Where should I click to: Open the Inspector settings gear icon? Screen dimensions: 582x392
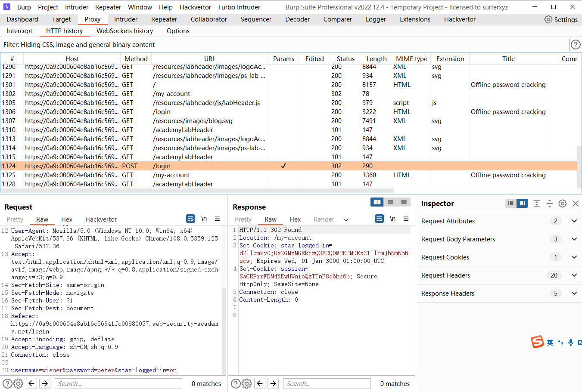coord(562,203)
